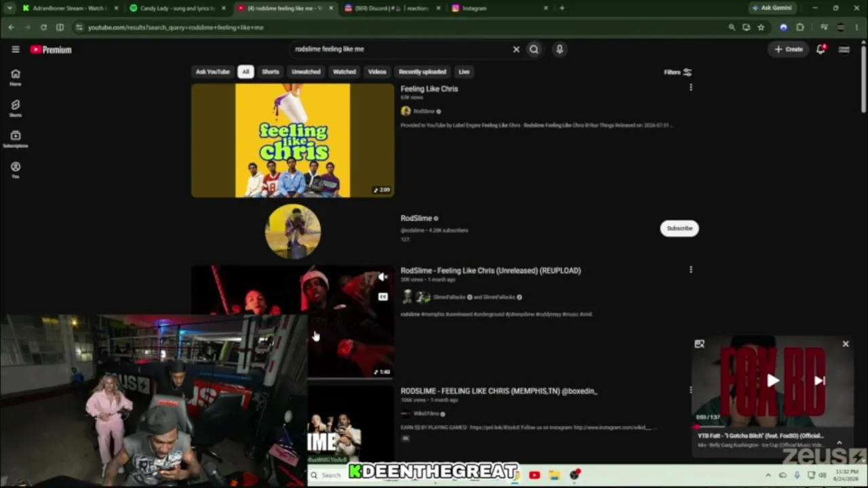Open the user avatar menu on YouTube
Screen dimensions: 868x488
(x=844, y=49)
